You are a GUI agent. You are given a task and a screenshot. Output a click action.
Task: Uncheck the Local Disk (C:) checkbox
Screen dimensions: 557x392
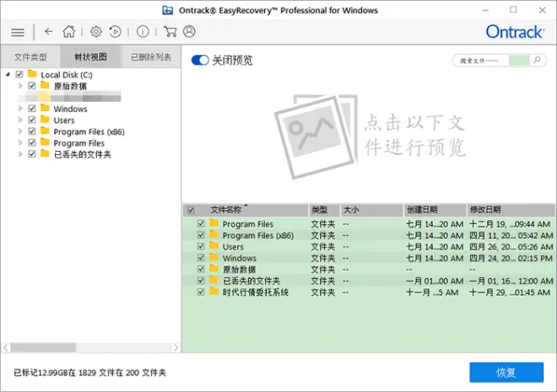(x=19, y=74)
